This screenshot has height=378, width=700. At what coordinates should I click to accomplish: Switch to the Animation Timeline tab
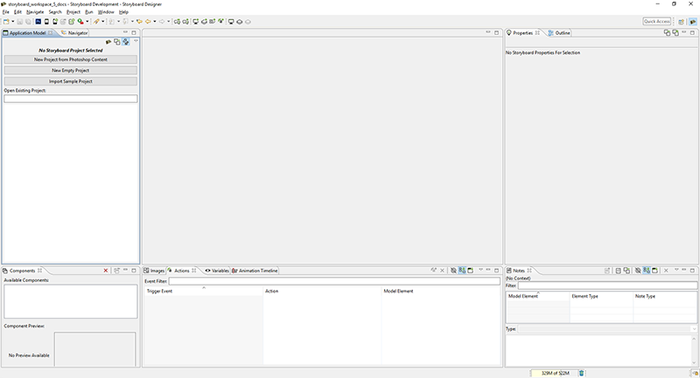(255, 270)
